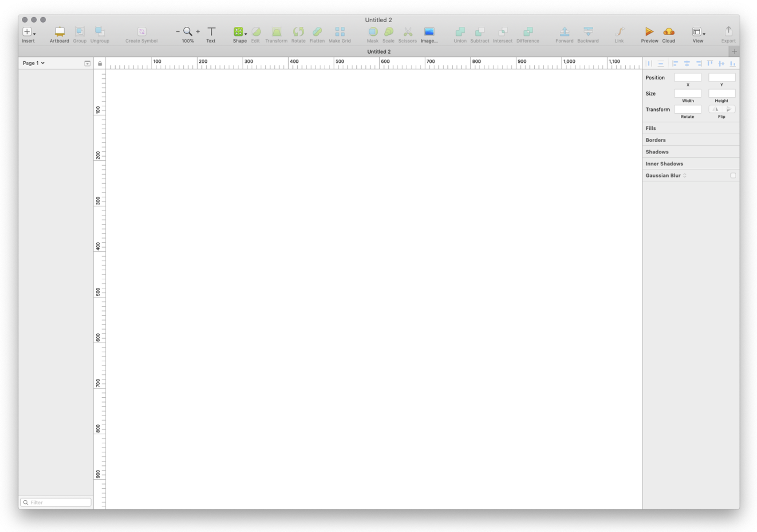Click the Mask toolbar icon
The height and width of the screenshot is (532, 757).
(x=373, y=32)
